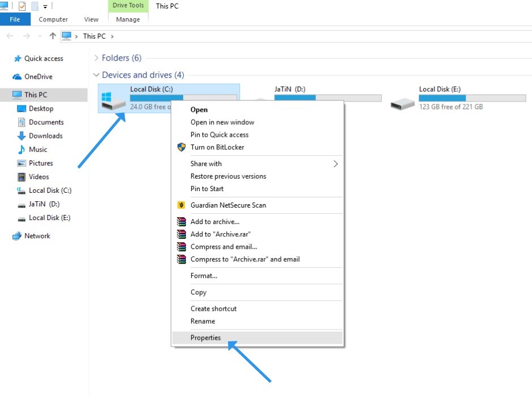
Task: Select Format... in the context menu
Action: point(204,276)
